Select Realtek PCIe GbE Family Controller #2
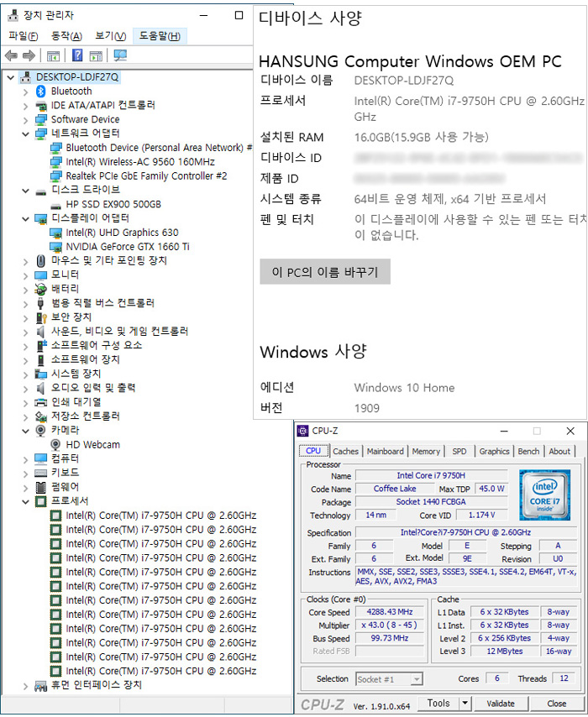 point(146,176)
